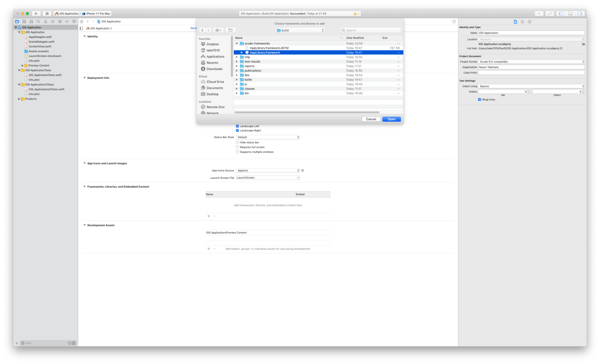Viewport: 600px width, 364px height.
Task: Open the Issue navigator warning triangle
Action: tap(45, 21)
